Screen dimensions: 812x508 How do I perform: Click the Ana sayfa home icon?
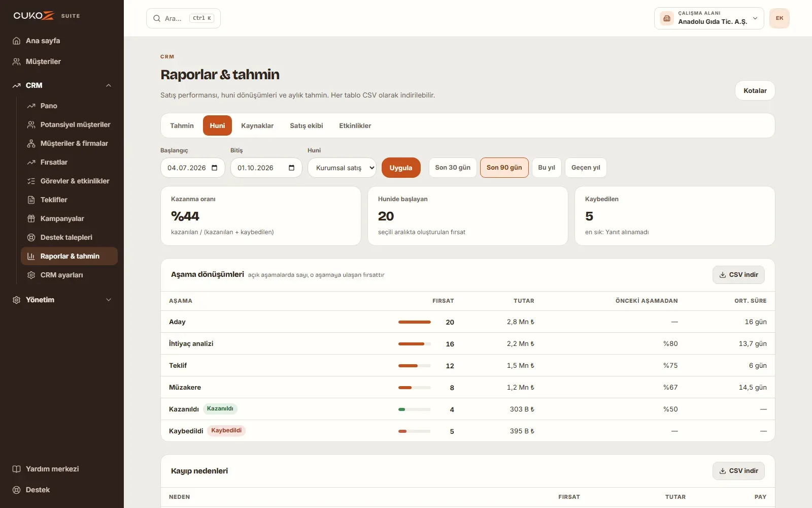(16, 41)
